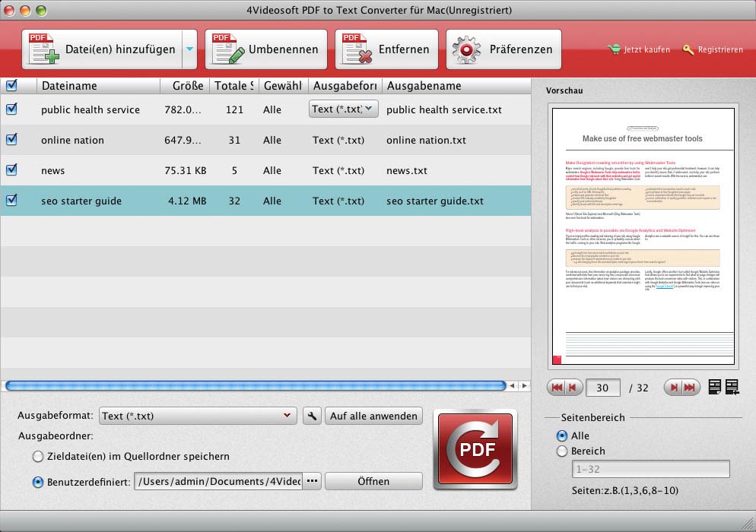Screen dimensions: 756x532
Task: Click the large red PDF convert button
Action: (475, 448)
